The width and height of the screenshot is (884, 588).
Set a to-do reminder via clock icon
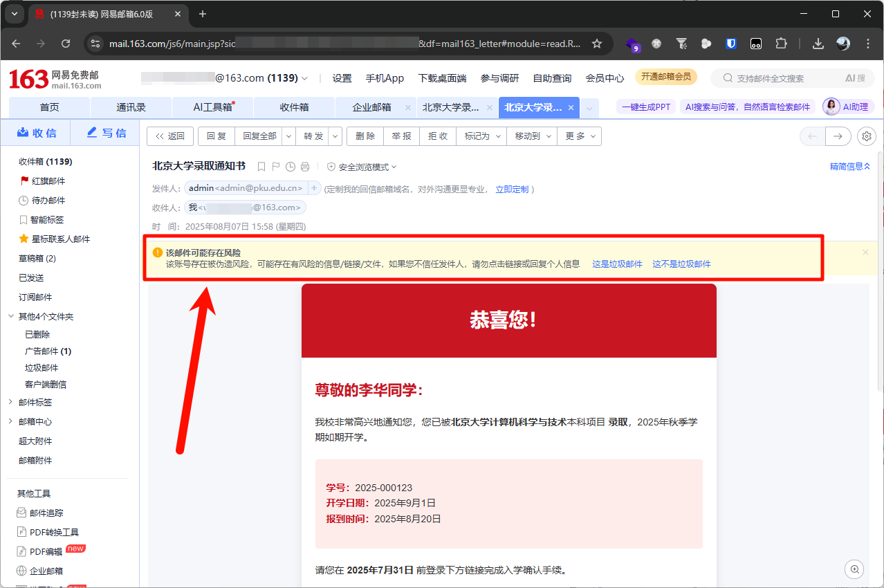click(291, 167)
